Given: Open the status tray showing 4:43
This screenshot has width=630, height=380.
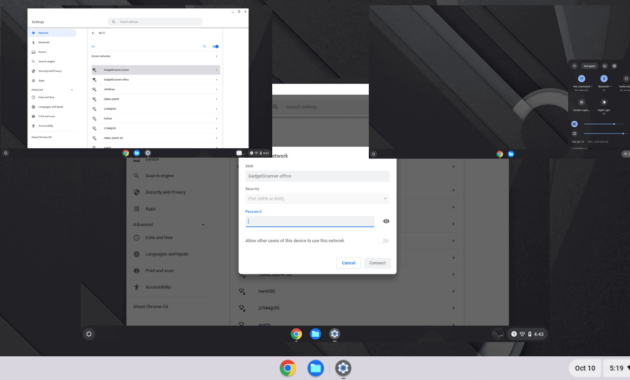Looking at the screenshot, I should point(527,334).
